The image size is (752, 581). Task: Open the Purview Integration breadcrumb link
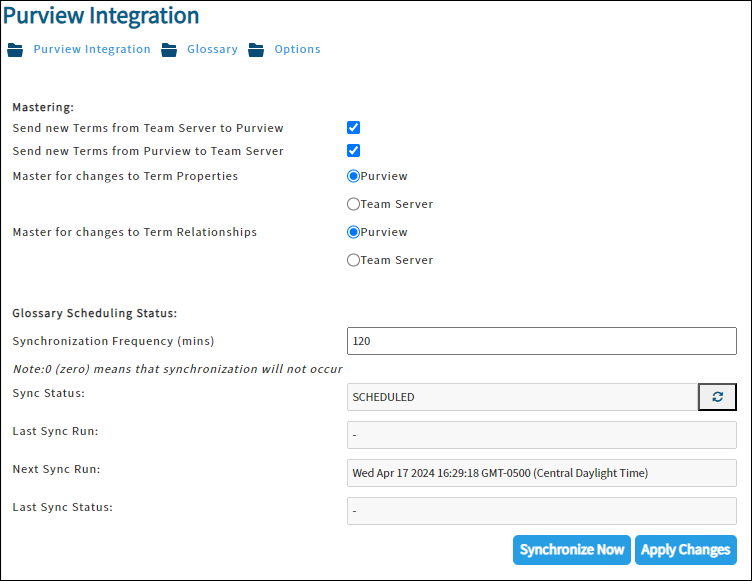click(92, 49)
